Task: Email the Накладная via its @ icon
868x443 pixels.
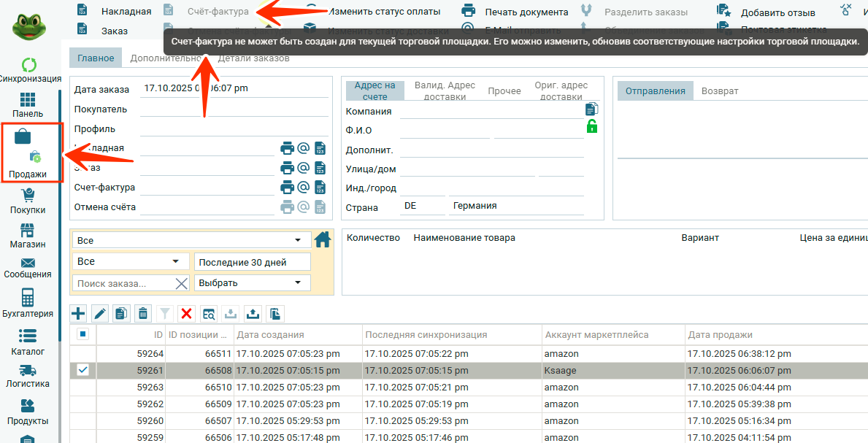Action: [x=304, y=148]
